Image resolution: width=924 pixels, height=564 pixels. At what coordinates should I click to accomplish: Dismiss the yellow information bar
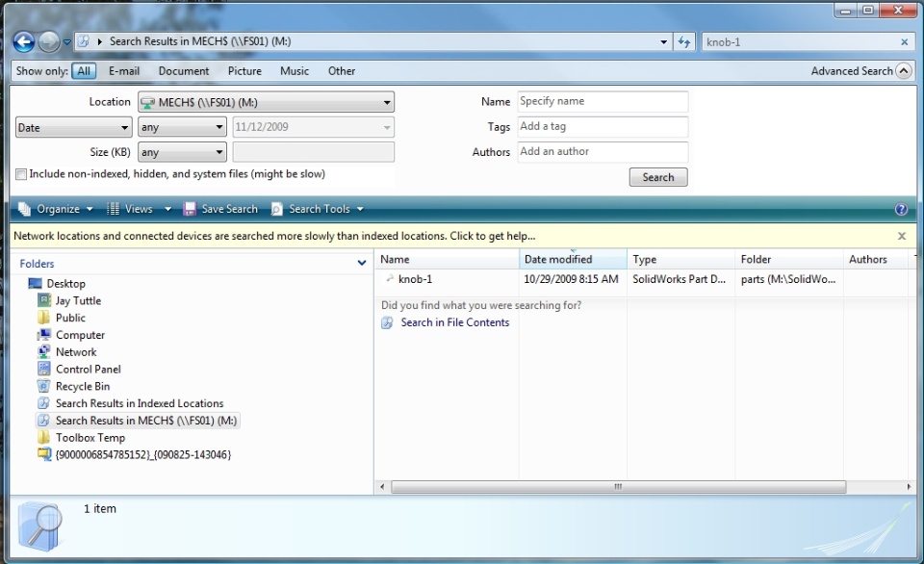[902, 236]
